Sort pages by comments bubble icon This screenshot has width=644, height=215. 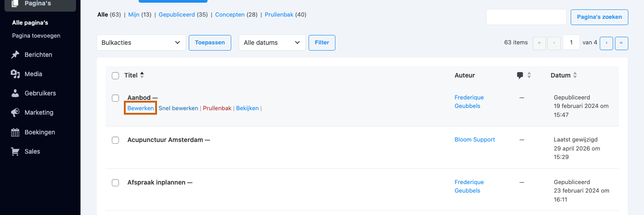pos(520,76)
